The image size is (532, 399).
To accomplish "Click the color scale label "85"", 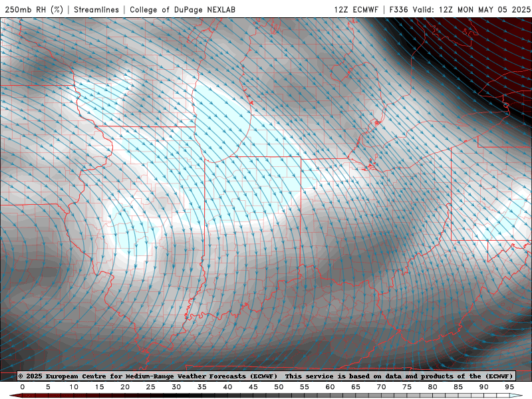I will click(458, 387).
